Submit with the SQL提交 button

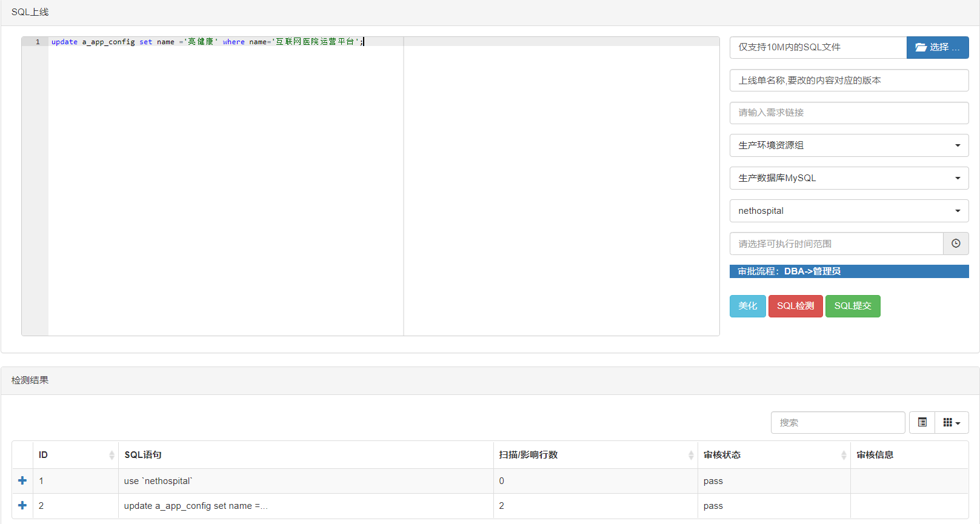click(852, 306)
